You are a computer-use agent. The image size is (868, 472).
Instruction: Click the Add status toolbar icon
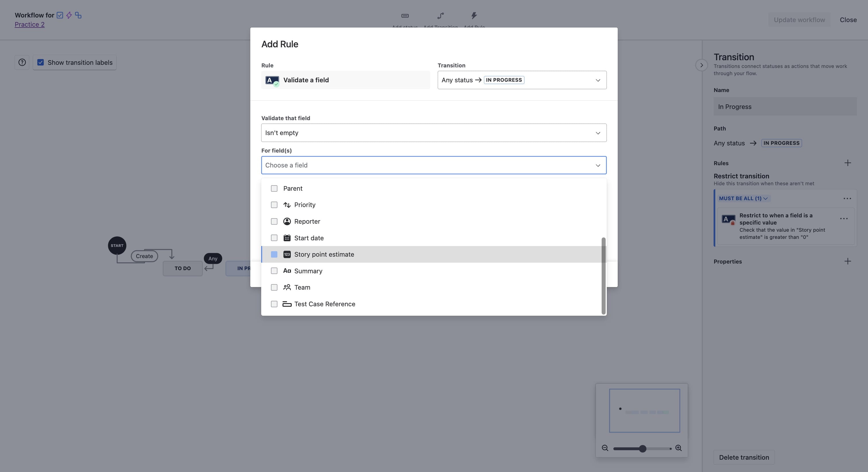point(405,16)
